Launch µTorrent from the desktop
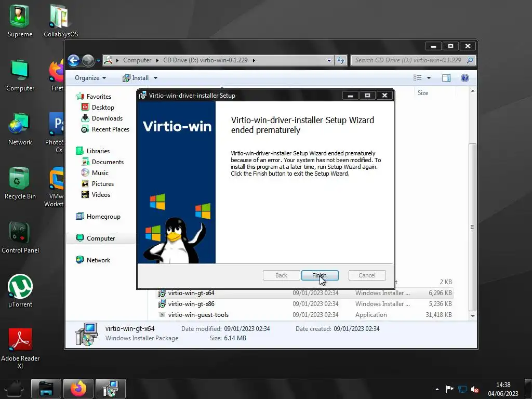Image resolution: width=532 pixels, height=399 pixels. (20, 291)
